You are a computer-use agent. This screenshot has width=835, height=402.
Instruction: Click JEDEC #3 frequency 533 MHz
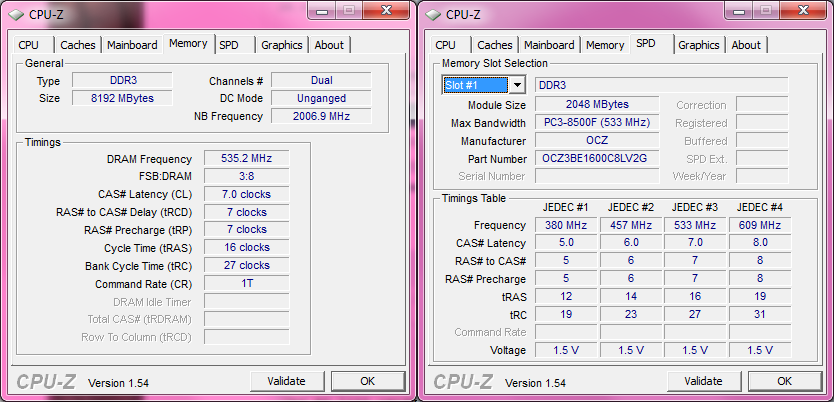click(x=695, y=225)
